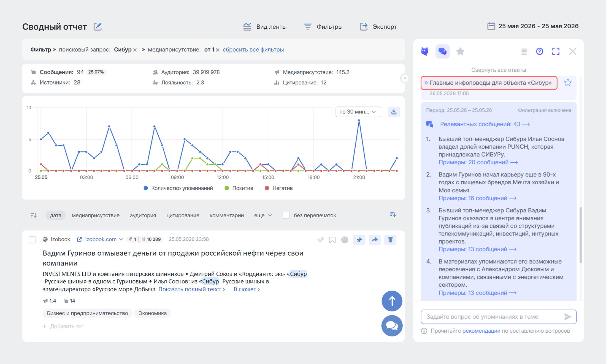Open list add options icon
The height and width of the screenshot is (364, 606).
coord(393,214)
